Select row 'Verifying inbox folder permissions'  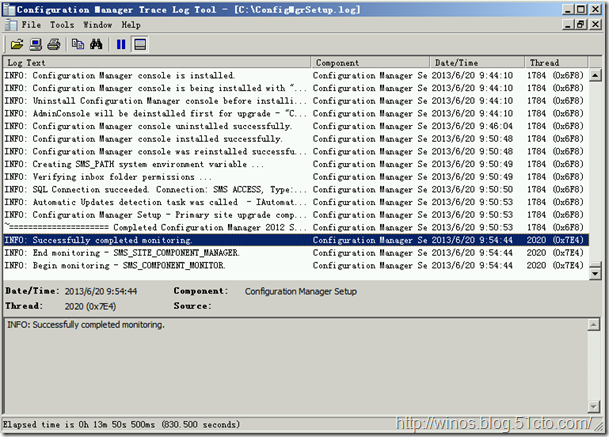point(296,177)
